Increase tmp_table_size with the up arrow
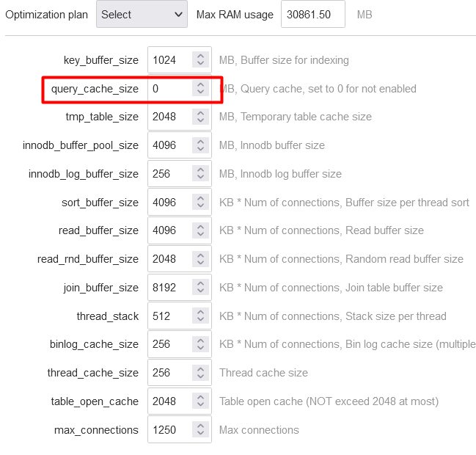476x455 pixels. 200,112
